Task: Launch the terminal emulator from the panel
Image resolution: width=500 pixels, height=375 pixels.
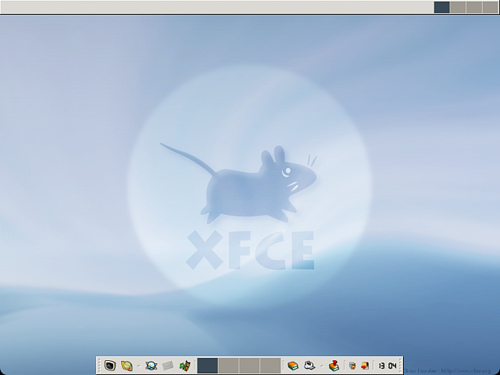Action: coord(110,366)
